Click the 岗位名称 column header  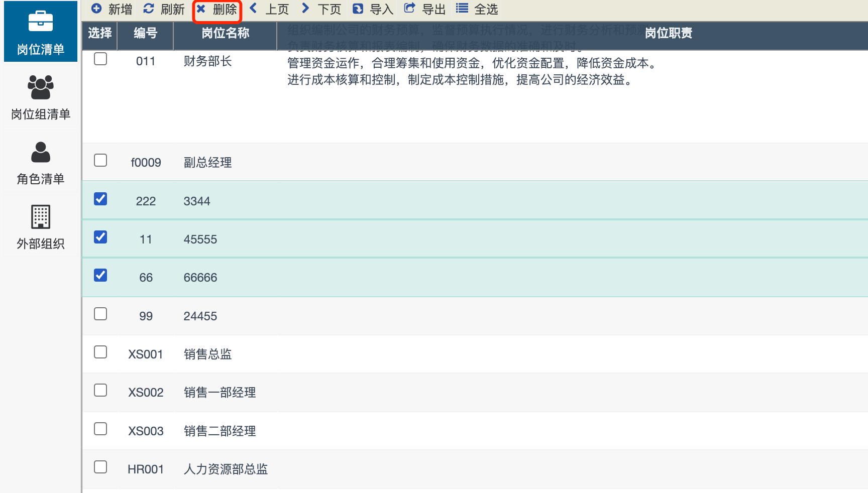[225, 33]
